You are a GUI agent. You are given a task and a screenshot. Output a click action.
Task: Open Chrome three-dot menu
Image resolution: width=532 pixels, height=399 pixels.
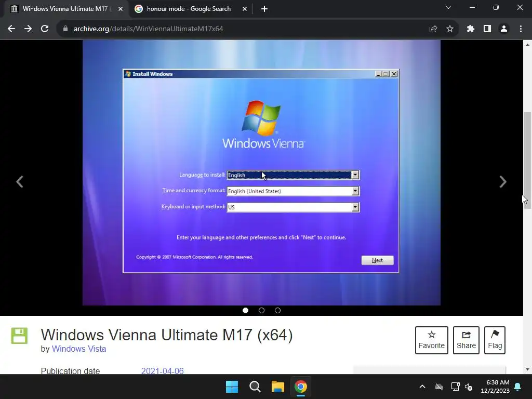[x=521, y=29]
